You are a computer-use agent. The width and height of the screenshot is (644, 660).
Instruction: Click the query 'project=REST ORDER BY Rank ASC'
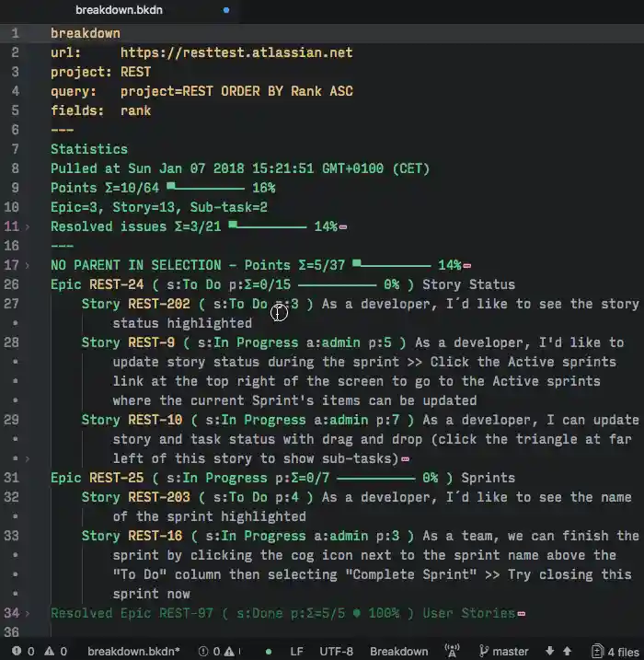pyautogui.click(x=236, y=91)
